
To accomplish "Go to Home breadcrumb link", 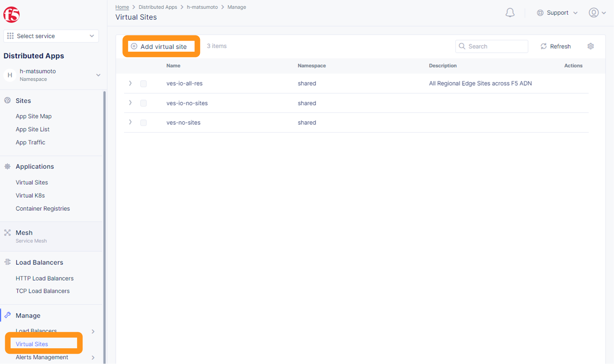I will [x=122, y=7].
